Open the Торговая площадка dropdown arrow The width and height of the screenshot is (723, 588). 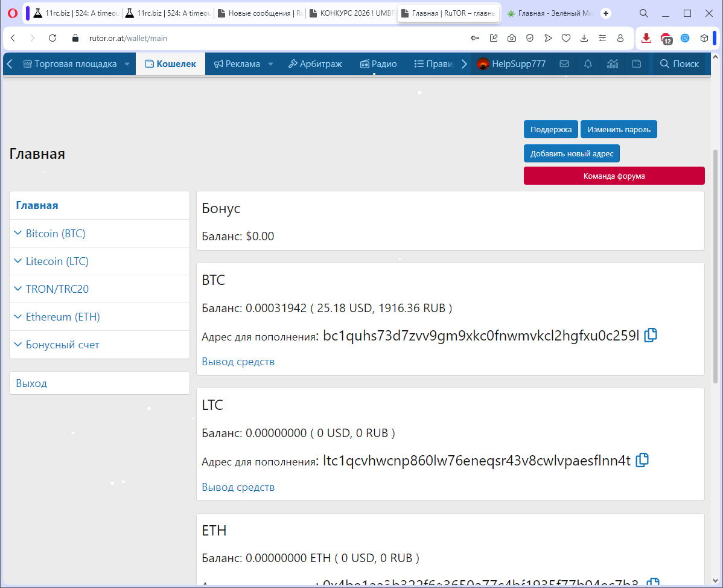click(x=127, y=64)
